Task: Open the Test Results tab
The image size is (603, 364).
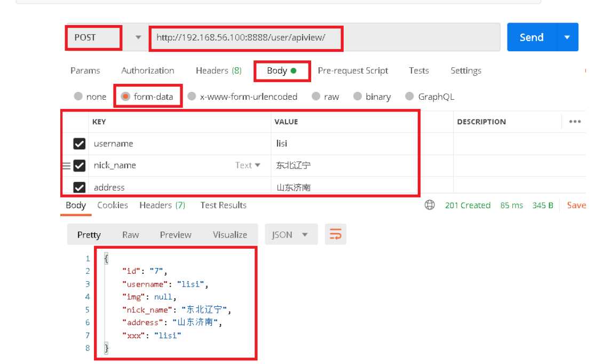Action: (224, 205)
